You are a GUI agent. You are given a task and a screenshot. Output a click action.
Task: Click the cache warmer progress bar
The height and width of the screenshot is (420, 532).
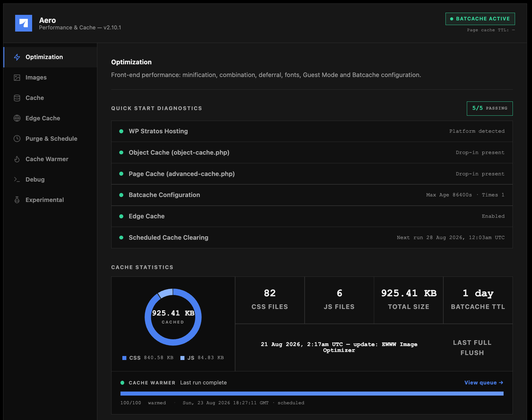tap(312, 394)
